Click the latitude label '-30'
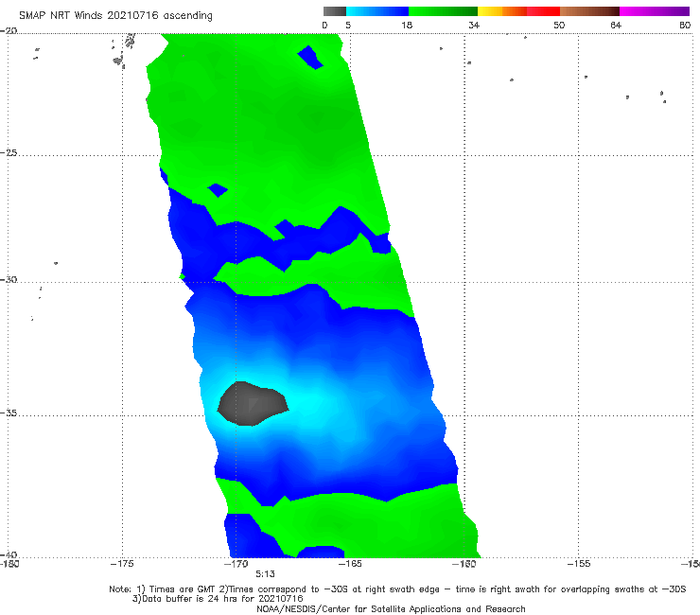 pyautogui.click(x=9, y=279)
